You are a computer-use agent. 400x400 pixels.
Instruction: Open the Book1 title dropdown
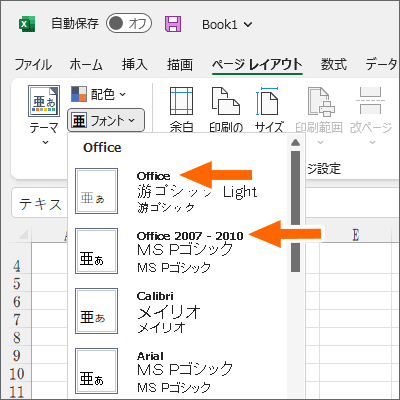tap(227, 25)
